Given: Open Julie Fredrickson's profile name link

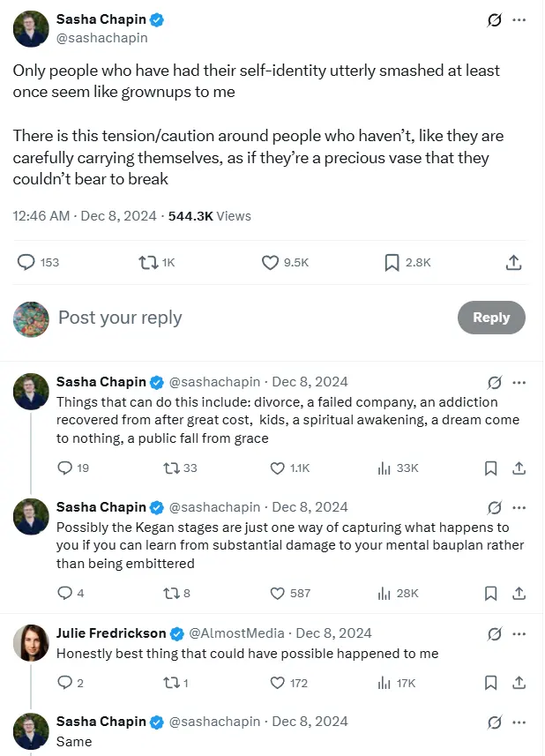Looking at the screenshot, I should click(x=110, y=632).
